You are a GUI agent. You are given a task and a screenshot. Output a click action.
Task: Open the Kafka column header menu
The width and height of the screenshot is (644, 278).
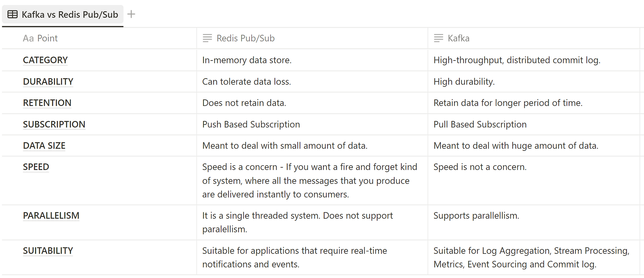(534, 38)
